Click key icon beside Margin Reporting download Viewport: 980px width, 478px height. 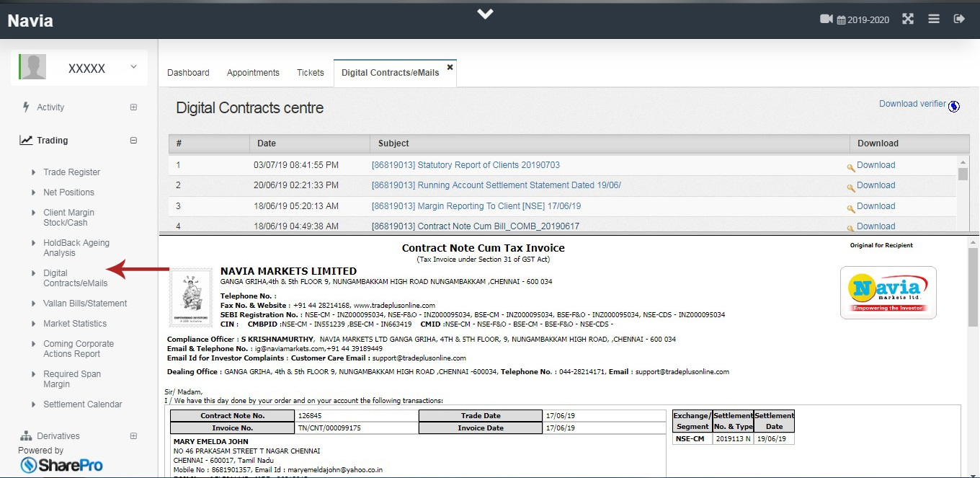[851, 208]
